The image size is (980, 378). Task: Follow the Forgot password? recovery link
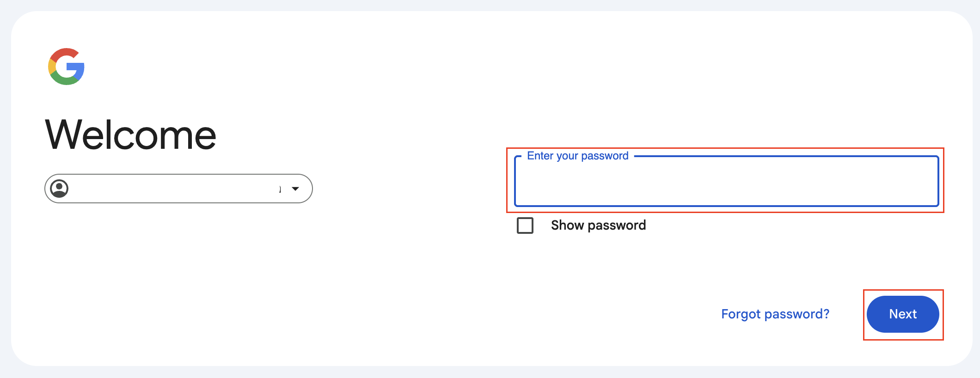point(775,314)
